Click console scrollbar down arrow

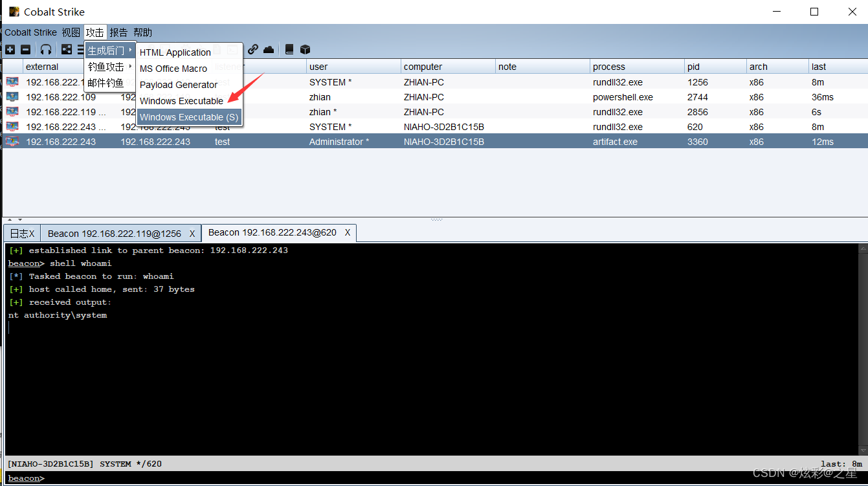point(863,450)
